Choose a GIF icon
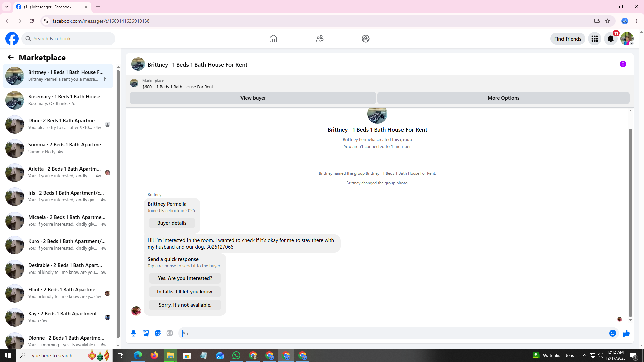 (x=170, y=333)
